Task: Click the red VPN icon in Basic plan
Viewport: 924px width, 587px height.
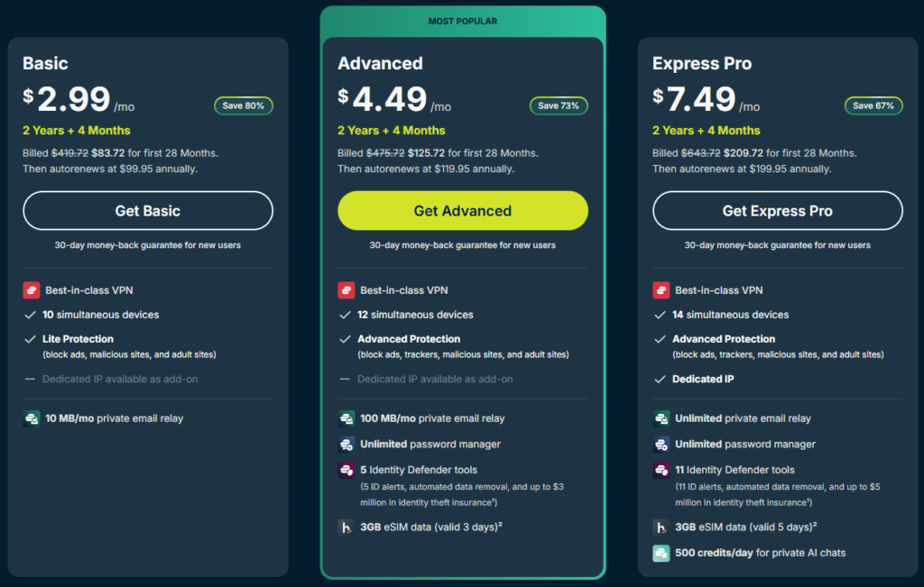Action: (32, 290)
